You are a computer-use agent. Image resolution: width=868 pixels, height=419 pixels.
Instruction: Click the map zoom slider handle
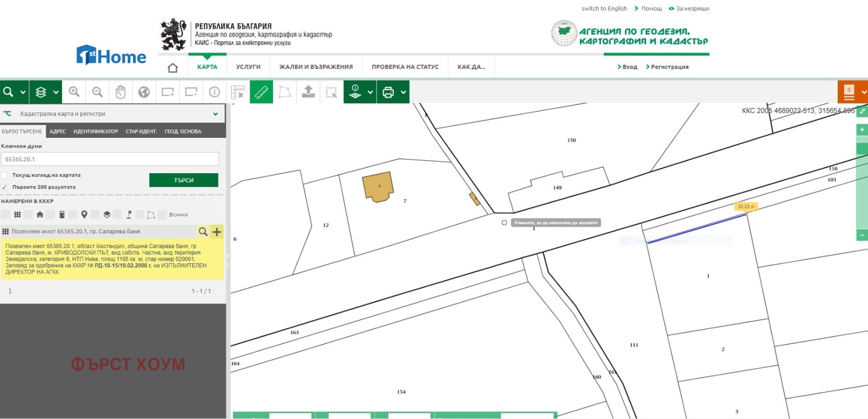pos(861,148)
